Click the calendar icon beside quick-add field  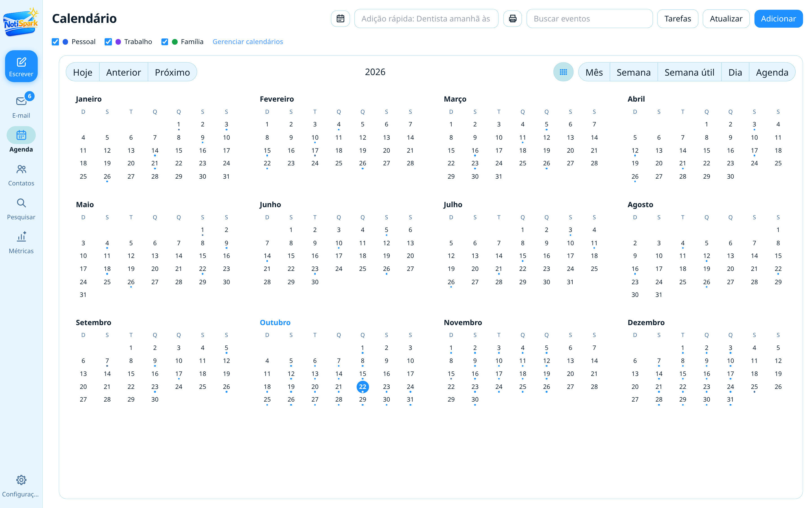340,18
